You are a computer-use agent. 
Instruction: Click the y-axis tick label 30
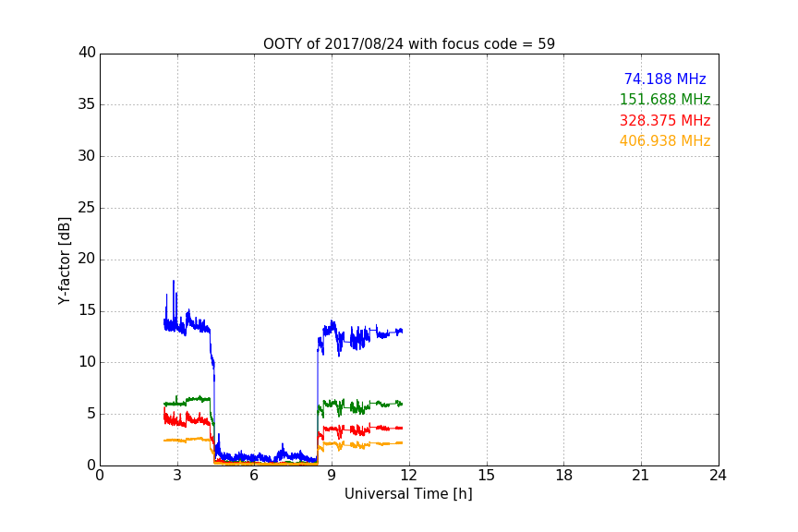pyautogui.click(x=87, y=156)
